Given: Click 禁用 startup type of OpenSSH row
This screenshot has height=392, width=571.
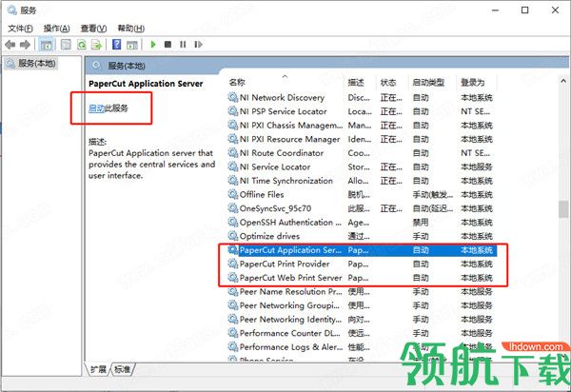Looking at the screenshot, I should (x=421, y=223).
